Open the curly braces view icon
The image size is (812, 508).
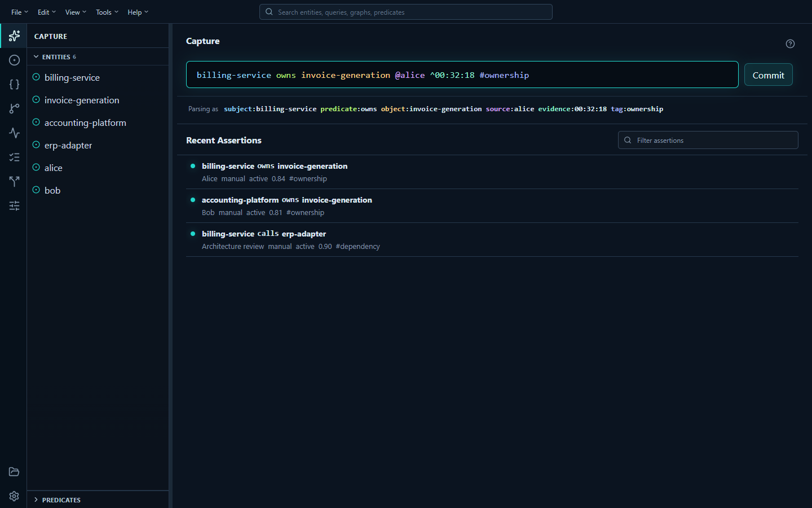(x=14, y=85)
